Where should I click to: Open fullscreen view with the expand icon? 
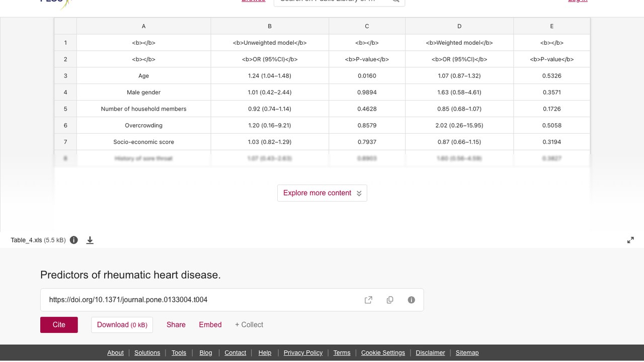[630, 240]
